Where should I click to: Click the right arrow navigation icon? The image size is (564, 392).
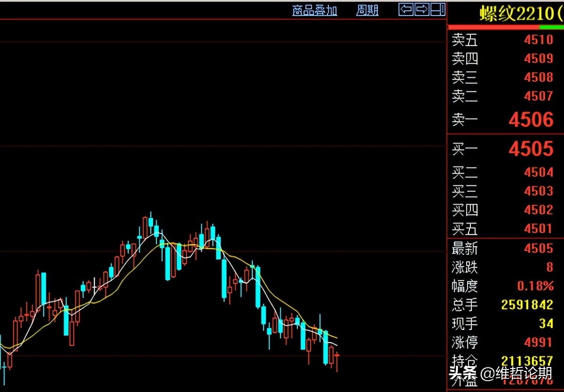pyautogui.click(x=422, y=9)
